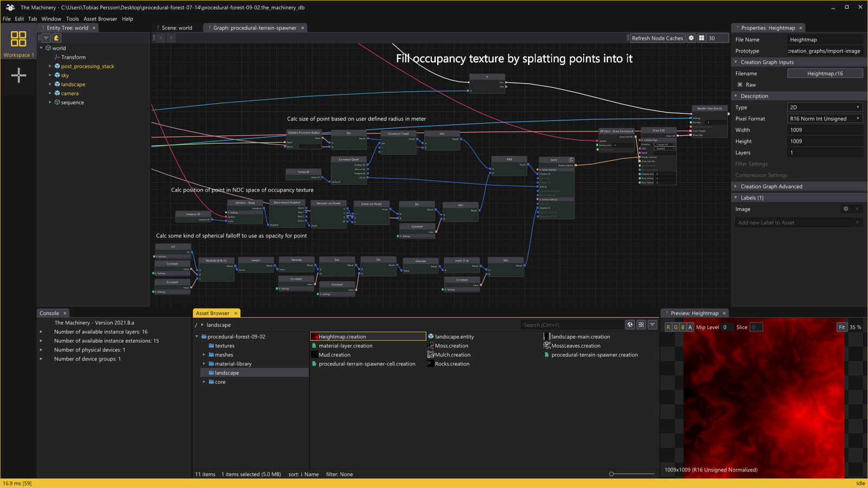Select Rocks.creation asset
This screenshot has height=488, width=868.
448,364
